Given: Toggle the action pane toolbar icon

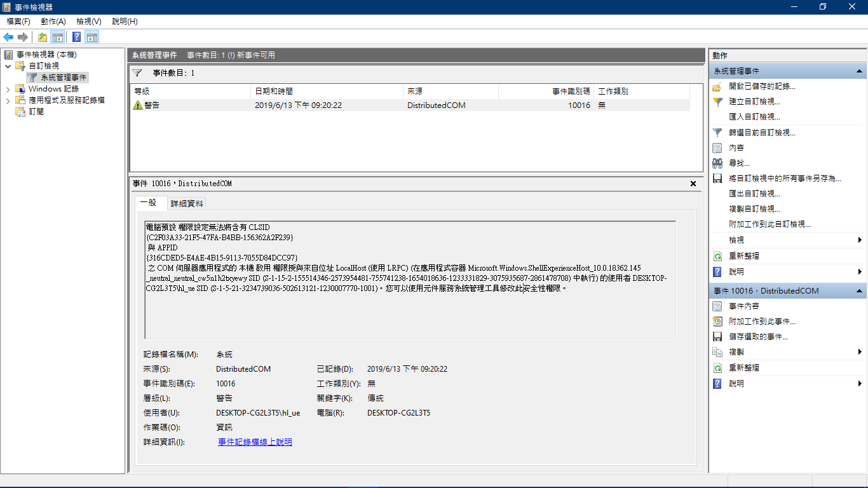Looking at the screenshot, I should (x=92, y=37).
